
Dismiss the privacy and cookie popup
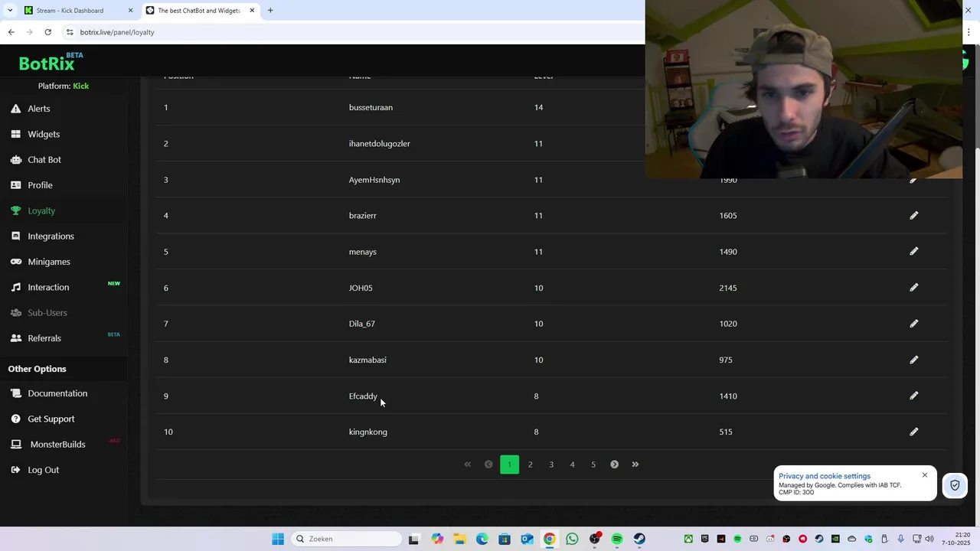pos(924,475)
